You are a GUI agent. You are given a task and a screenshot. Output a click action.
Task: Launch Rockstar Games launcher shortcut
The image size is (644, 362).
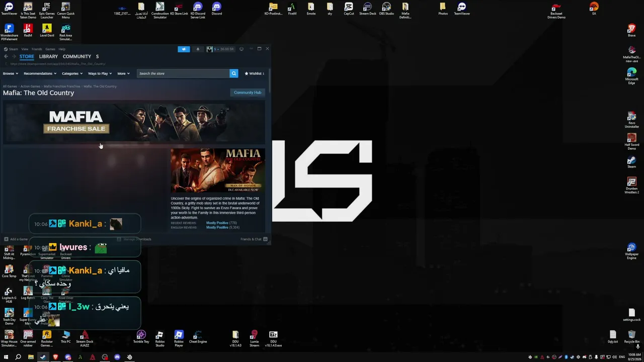tap(47, 338)
